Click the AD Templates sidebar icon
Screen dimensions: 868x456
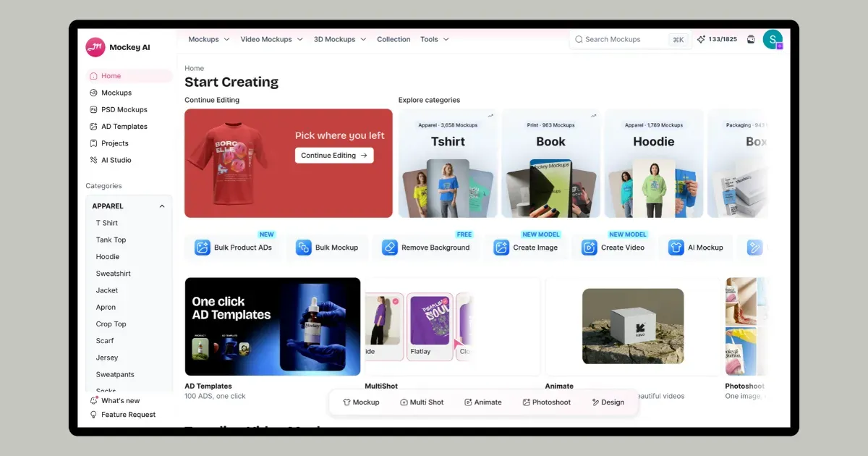tap(93, 127)
